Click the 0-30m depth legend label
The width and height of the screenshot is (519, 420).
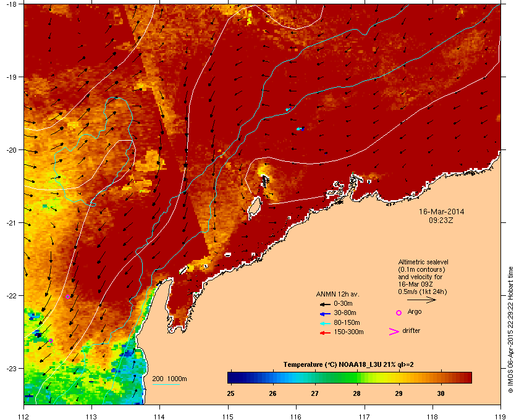[x=343, y=303]
